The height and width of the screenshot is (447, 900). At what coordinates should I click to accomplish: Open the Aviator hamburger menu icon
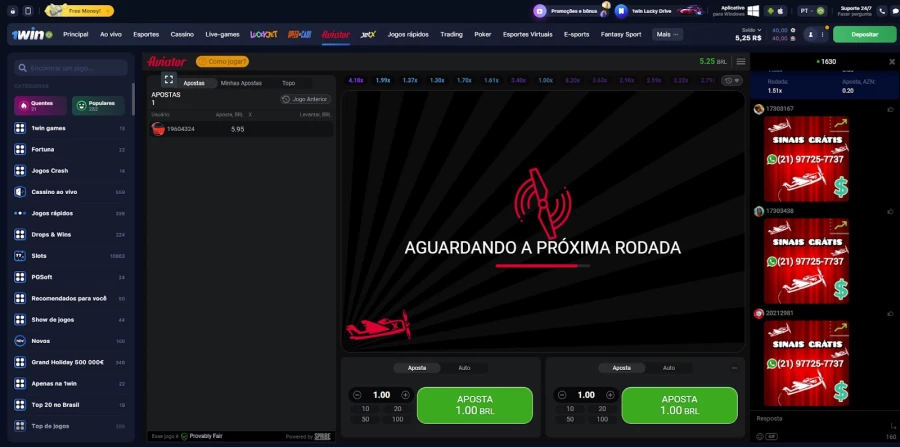pyautogui.click(x=740, y=61)
